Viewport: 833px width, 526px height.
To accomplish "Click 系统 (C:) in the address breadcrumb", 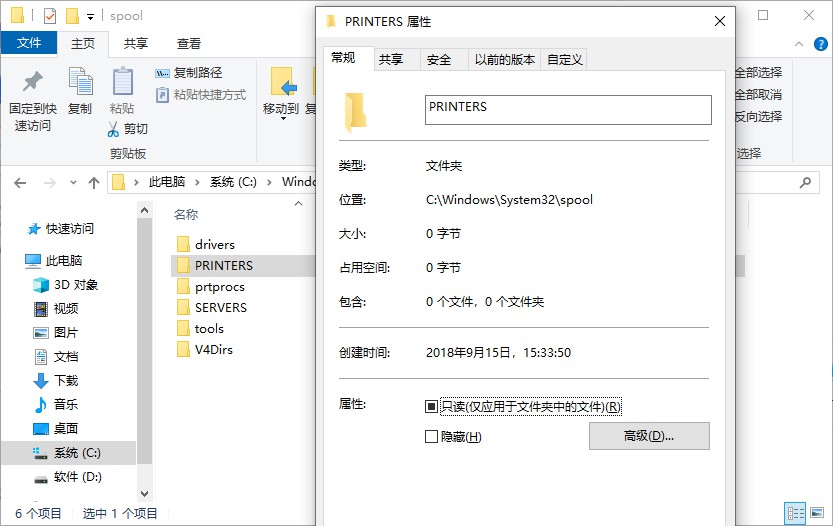I will (233, 182).
